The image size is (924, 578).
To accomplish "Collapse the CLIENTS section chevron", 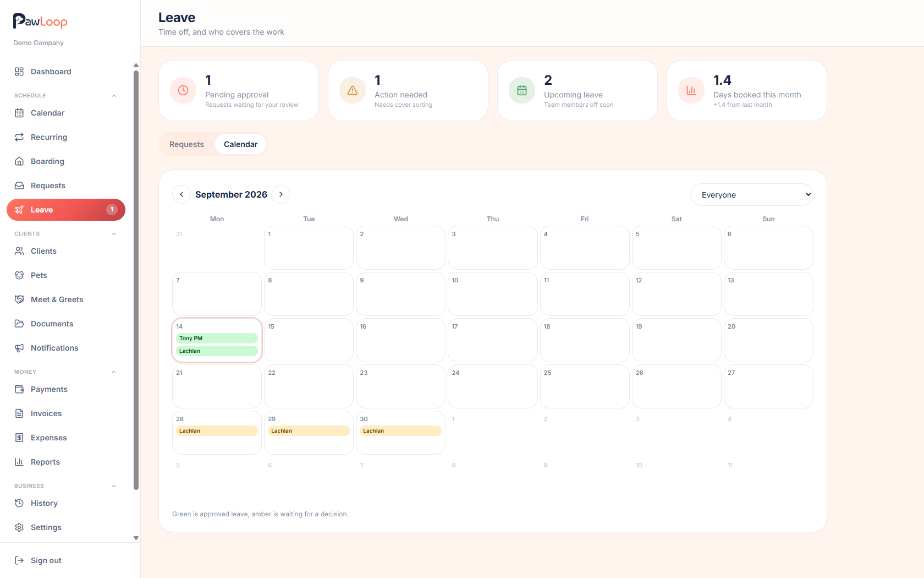I will click(x=114, y=234).
